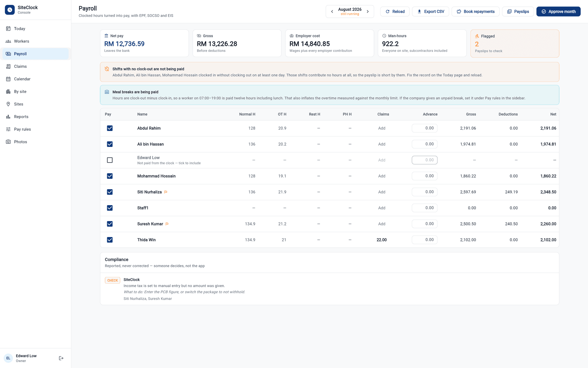The height and width of the screenshot is (368, 588).
Task: Click the meal breaks banner icon
Action: pos(107,92)
